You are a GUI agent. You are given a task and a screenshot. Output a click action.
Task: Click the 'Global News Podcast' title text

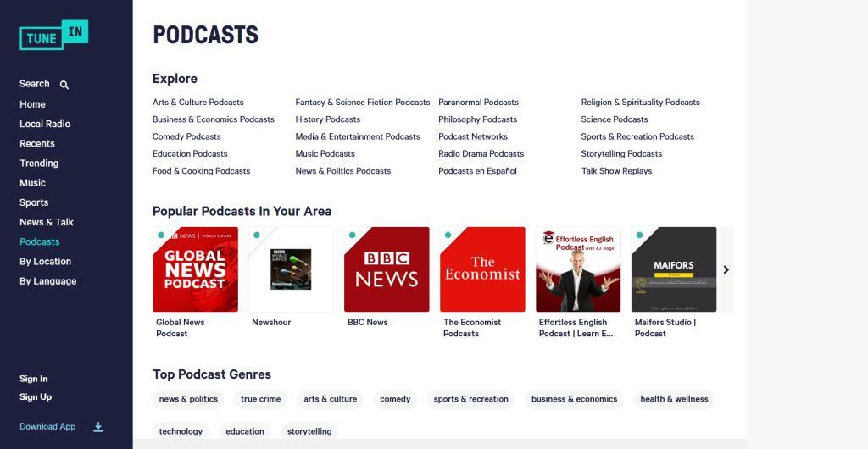coord(181,328)
